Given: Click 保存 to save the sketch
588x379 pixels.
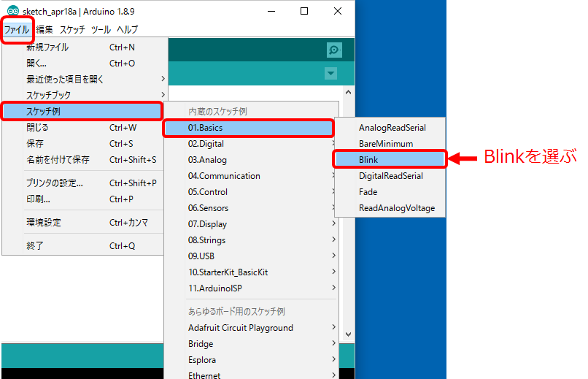Looking at the screenshot, I should tap(83, 144).
